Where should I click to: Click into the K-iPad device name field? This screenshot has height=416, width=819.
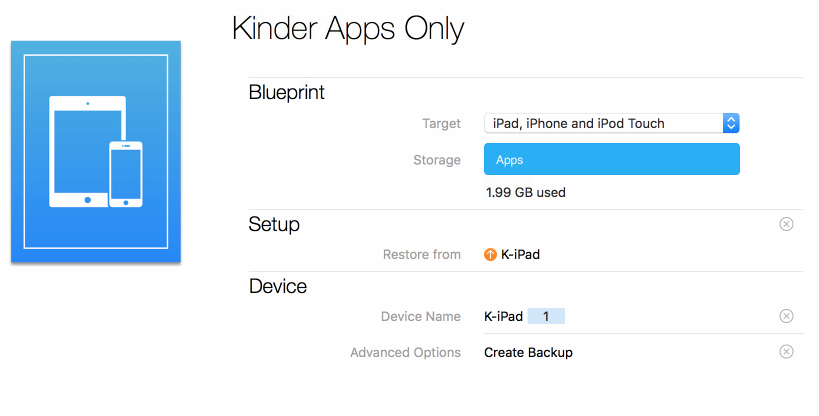click(504, 317)
